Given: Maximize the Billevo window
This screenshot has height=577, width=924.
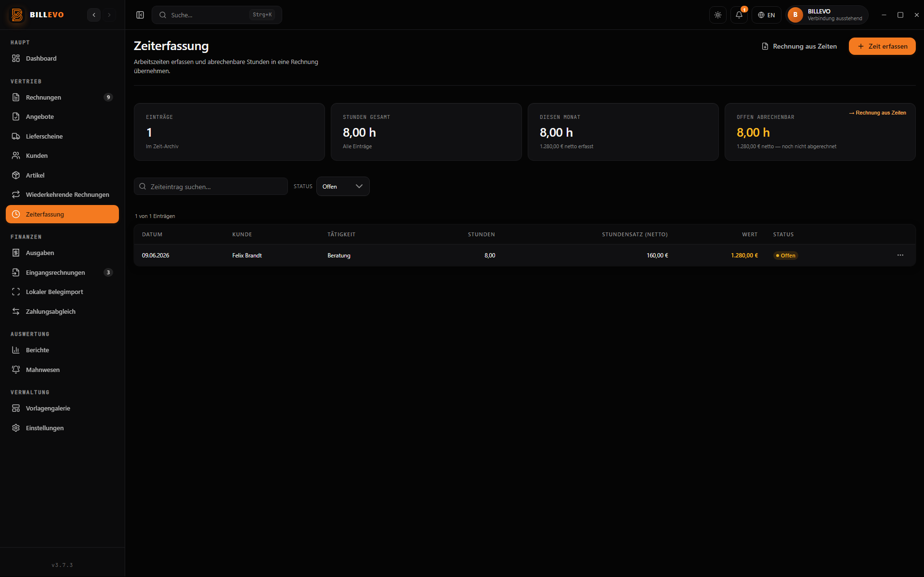Looking at the screenshot, I should coord(900,15).
